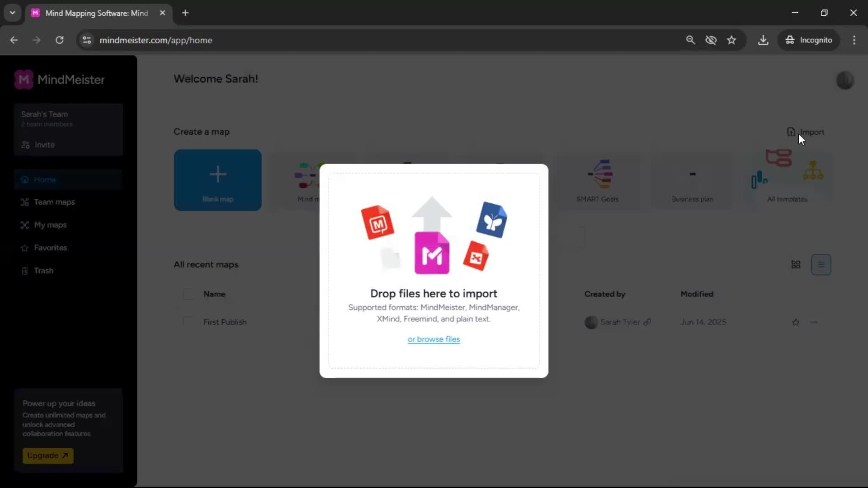Favorite the First Publish map star

point(796,322)
